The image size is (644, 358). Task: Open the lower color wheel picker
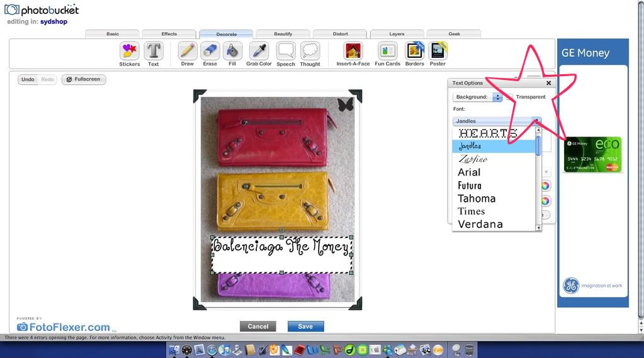pyautogui.click(x=545, y=201)
